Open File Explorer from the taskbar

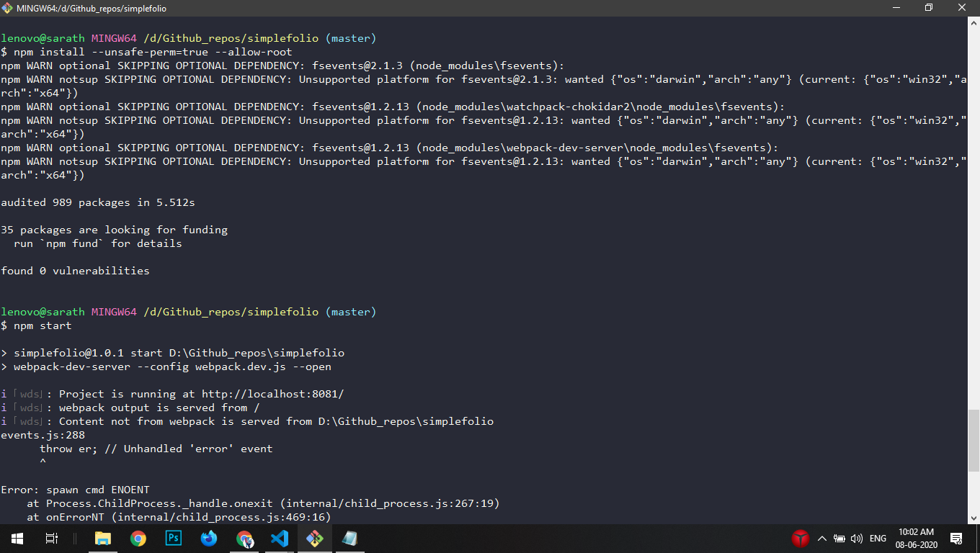tap(102, 538)
